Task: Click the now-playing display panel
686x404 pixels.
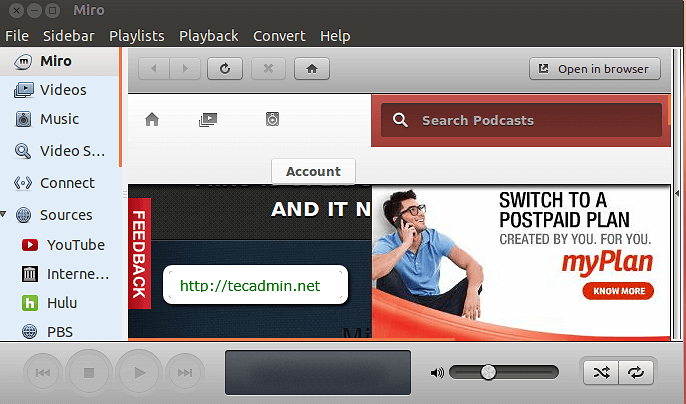Action: 318,372
